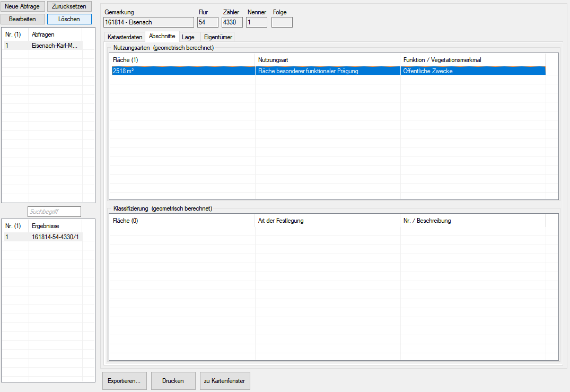This screenshot has width=570, height=392.
Task: Click the zu Kartenfenster button
Action: (x=225, y=381)
